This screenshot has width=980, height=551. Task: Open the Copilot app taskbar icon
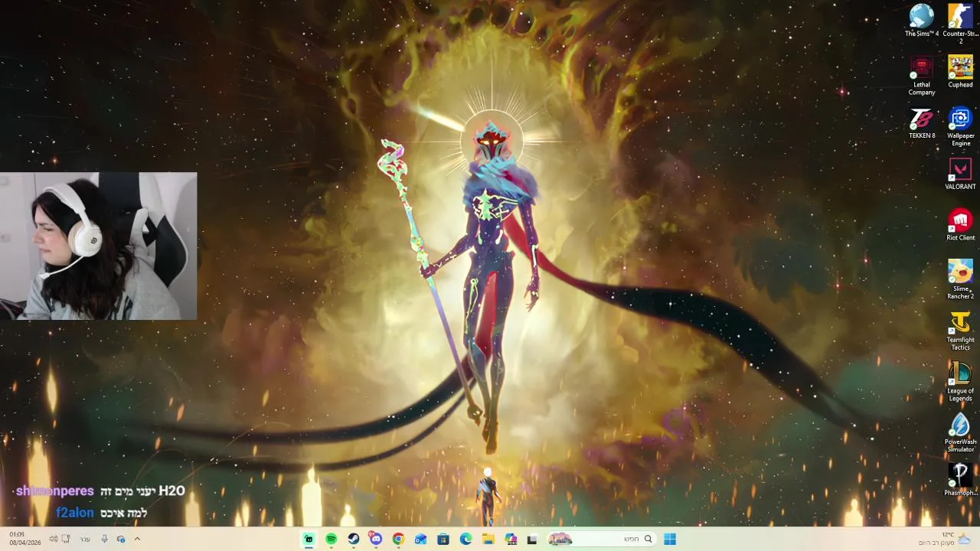(511, 539)
